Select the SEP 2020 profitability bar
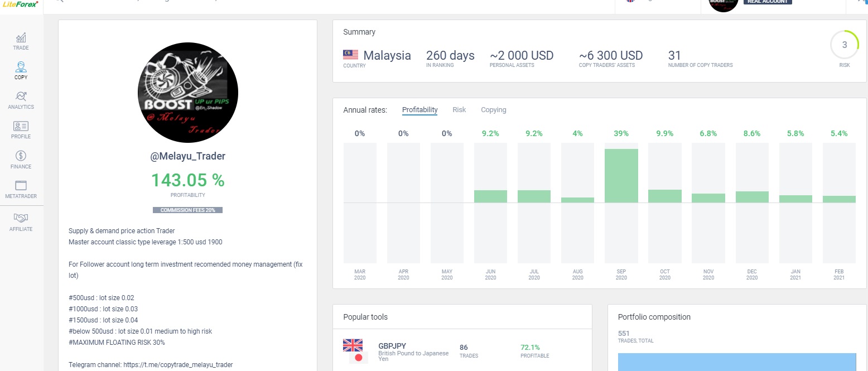Screen dimensions: 868x371 621,175
